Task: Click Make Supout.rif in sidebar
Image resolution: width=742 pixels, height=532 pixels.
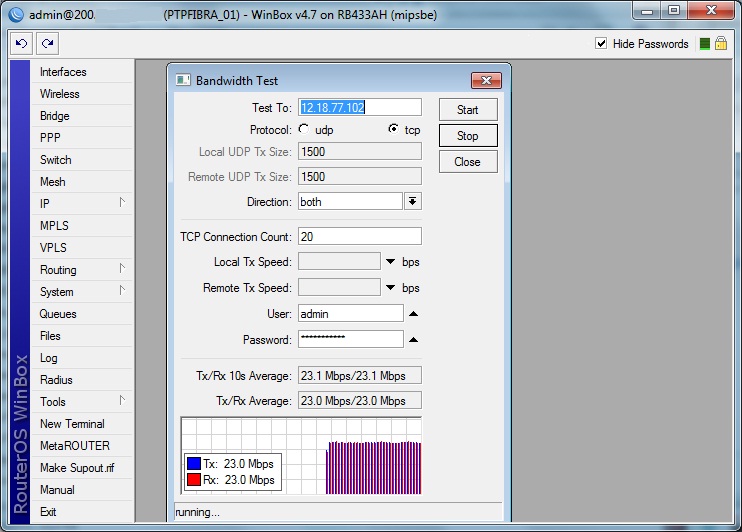Action: pyautogui.click(x=81, y=468)
